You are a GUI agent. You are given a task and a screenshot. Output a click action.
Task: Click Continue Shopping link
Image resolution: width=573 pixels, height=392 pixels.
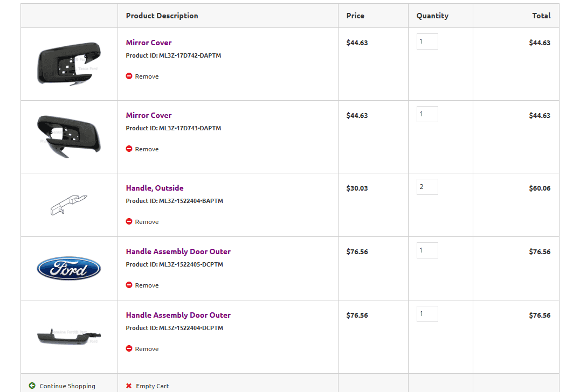click(67, 386)
